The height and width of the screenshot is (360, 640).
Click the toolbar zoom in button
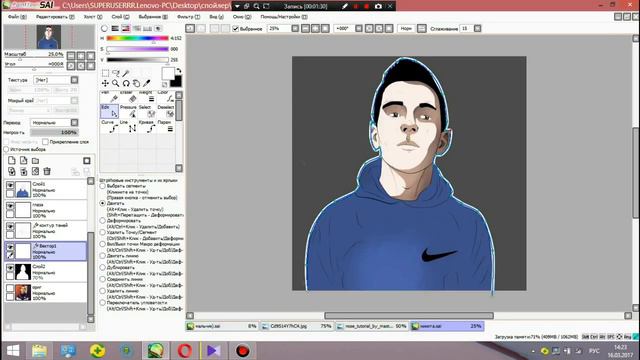[316, 29]
